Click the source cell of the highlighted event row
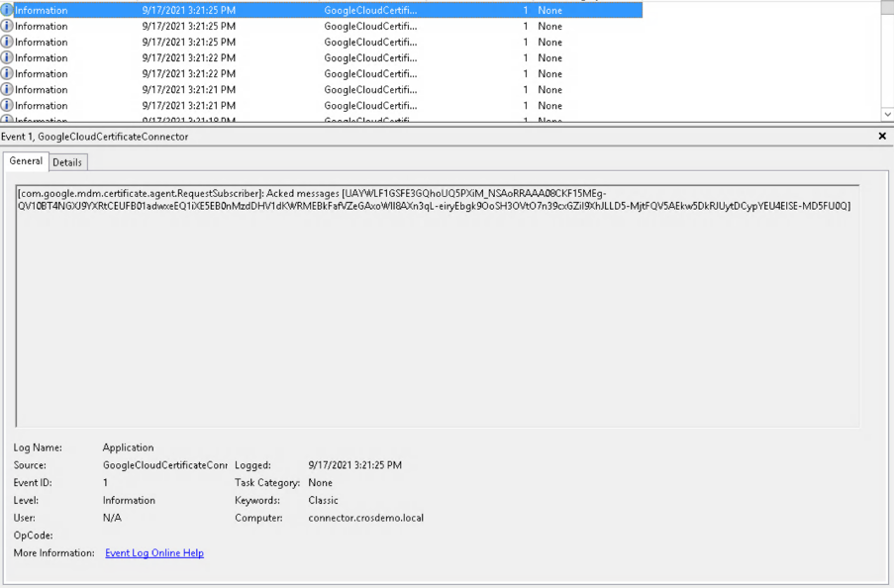The width and height of the screenshot is (895, 588). [370, 10]
